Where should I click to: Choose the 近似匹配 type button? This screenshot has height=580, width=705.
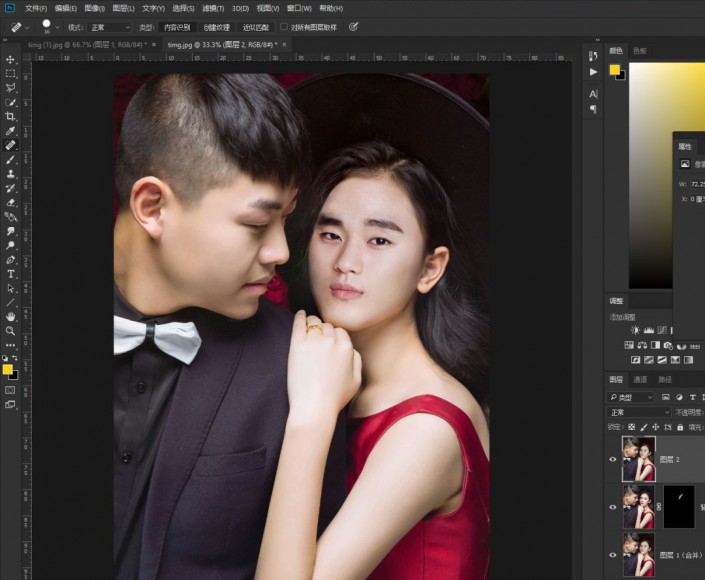tap(256, 27)
